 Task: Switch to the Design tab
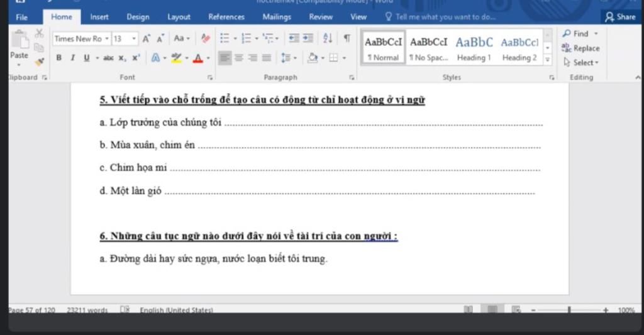click(138, 17)
